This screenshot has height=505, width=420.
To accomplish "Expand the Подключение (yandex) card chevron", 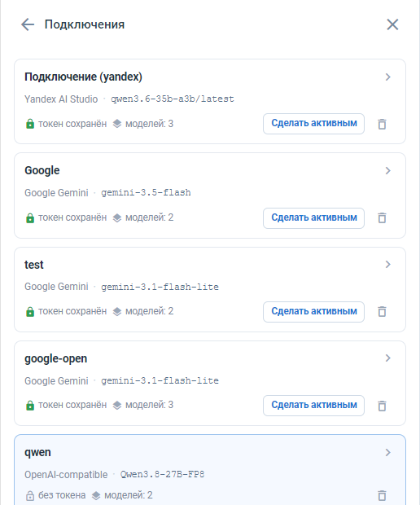I will (x=387, y=77).
